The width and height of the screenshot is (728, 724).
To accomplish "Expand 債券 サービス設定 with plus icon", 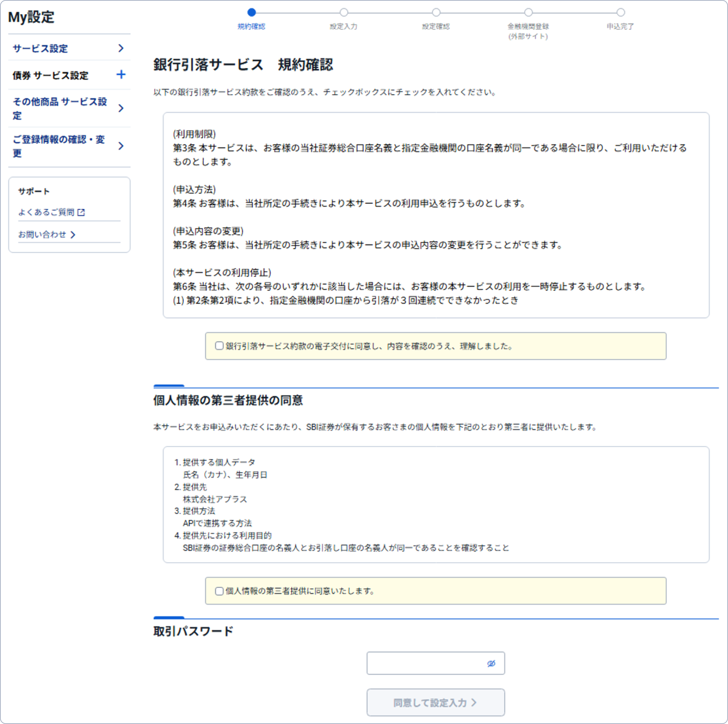I will 120,75.
